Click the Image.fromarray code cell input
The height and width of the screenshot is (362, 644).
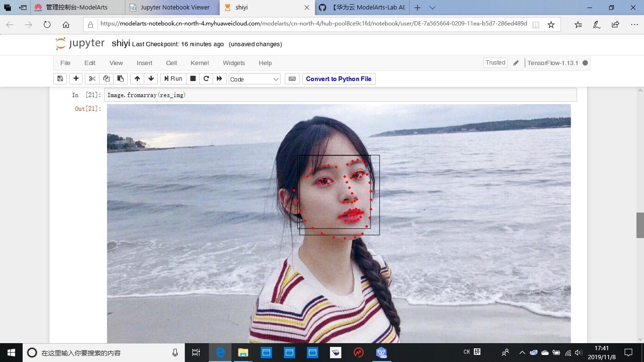(x=340, y=95)
